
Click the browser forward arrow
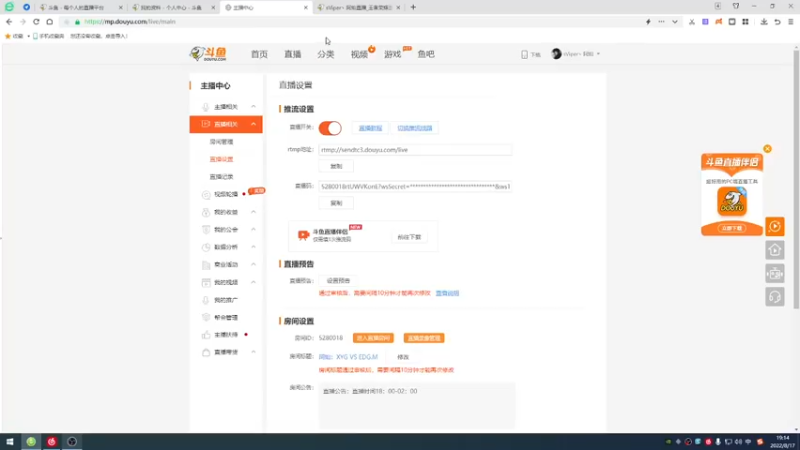point(22,21)
